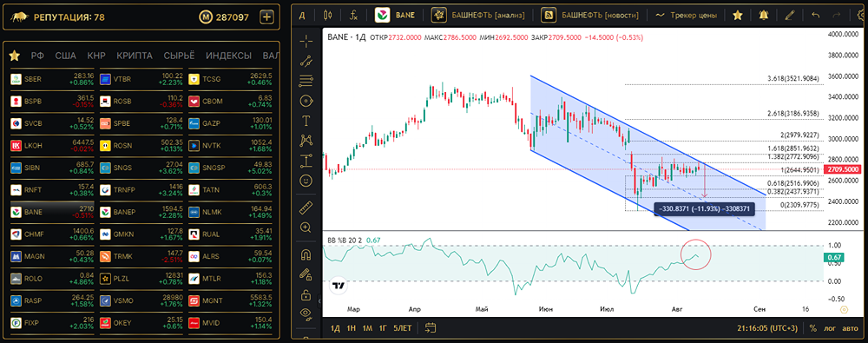This screenshot has height=343, width=868.
Task: Open БАШНЕФТЬ [анализ] section
Action: 477,16
